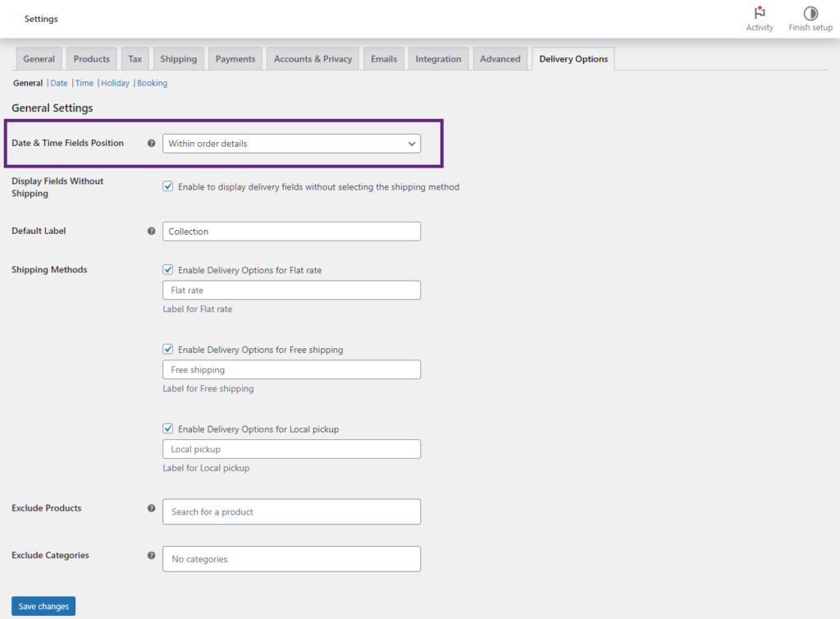Open the Date & Time Fields Position dropdown
This screenshot has height=619, width=840.
pyautogui.click(x=291, y=144)
